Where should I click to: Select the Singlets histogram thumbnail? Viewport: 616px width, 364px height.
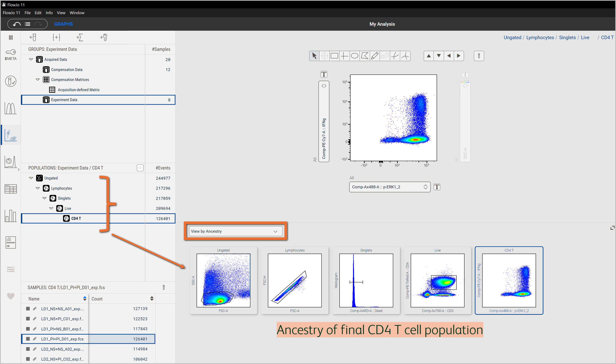[366, 280]
